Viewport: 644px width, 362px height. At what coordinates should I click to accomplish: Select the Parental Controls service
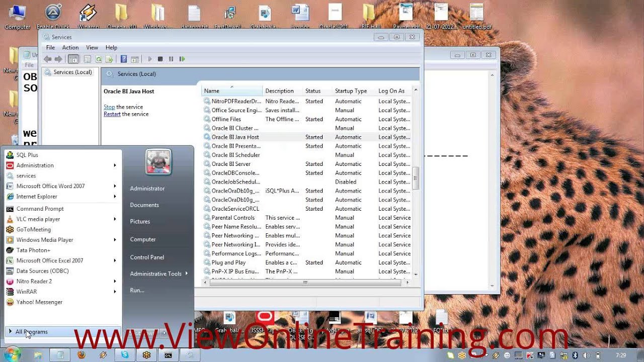pyautogui.click(x=307, y=218)
